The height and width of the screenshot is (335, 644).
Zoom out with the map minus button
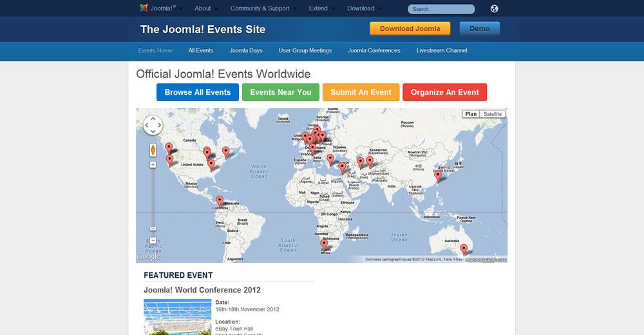coord(153,240)
